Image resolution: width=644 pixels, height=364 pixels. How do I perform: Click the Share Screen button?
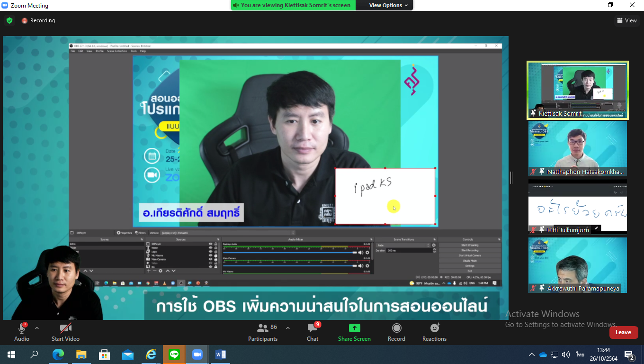354,332
